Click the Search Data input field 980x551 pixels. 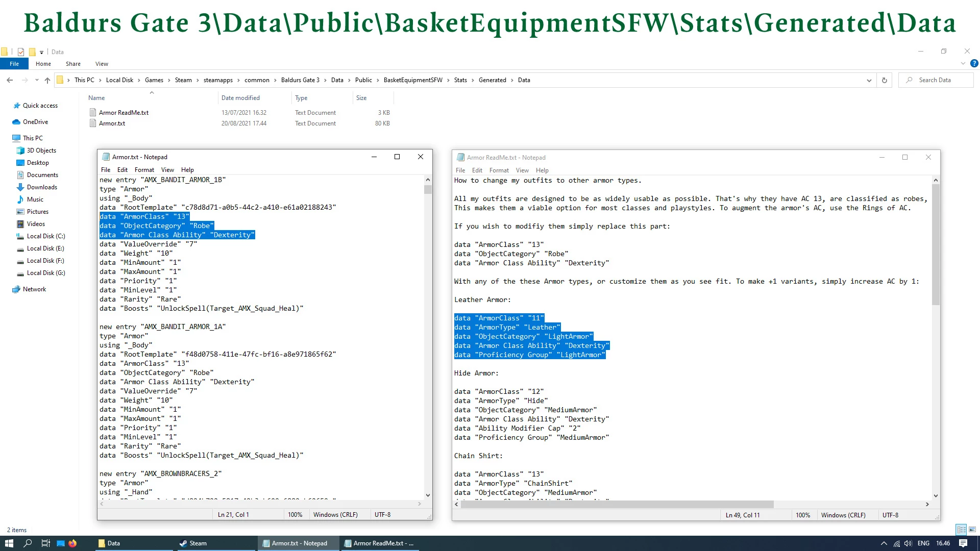[936, 80]
